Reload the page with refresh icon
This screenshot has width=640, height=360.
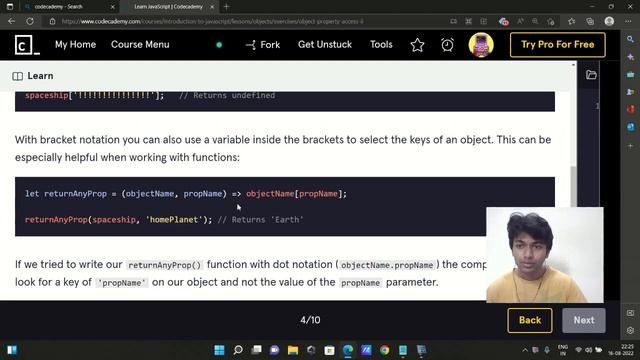(30, 21)
